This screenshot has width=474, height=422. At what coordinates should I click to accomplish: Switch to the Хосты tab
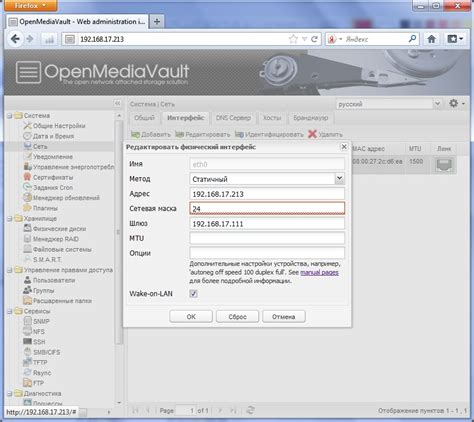[272, 118]
